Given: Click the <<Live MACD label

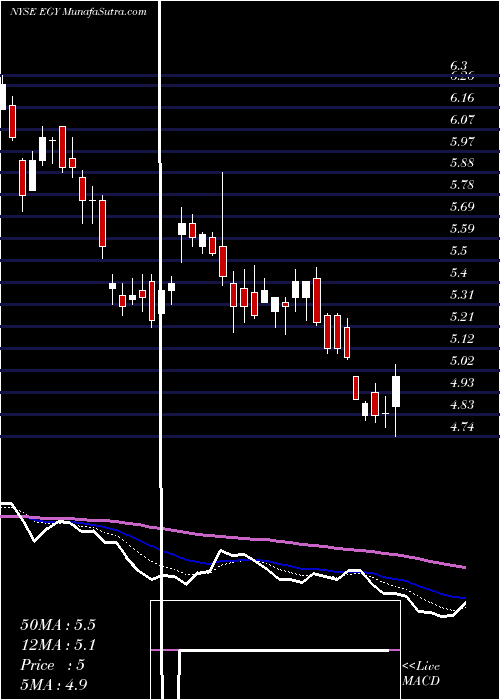Looking at the screenshot, I should (421, 673).
